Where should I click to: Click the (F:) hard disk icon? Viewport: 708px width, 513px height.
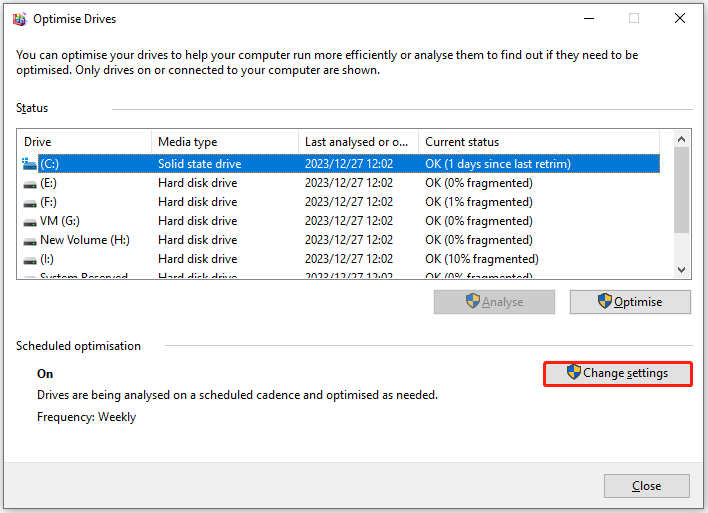pyautogui.click(x=29, y=202)
